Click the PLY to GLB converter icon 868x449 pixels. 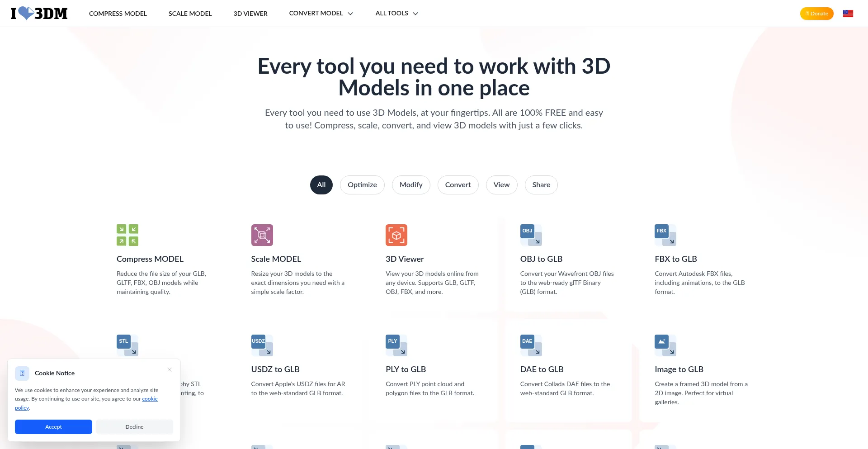click(x=396, y=345)
